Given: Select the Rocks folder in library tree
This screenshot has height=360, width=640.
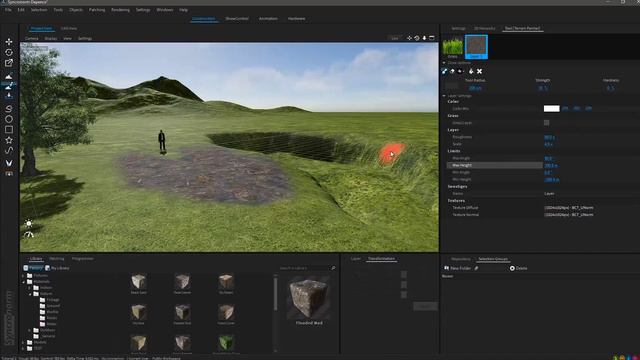Looking at the screenshot, I should pyautogui.click(x=49, y=318).
